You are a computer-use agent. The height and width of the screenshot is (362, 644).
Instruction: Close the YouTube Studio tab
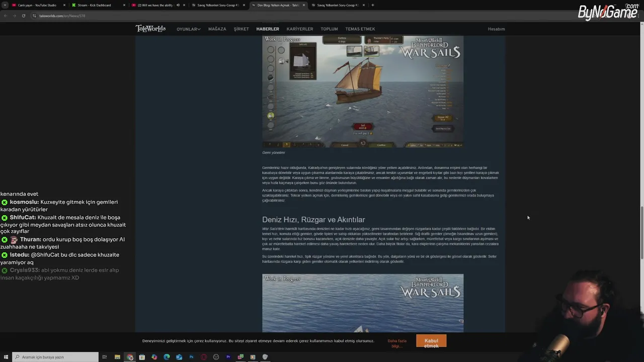[x=64, y=5]
